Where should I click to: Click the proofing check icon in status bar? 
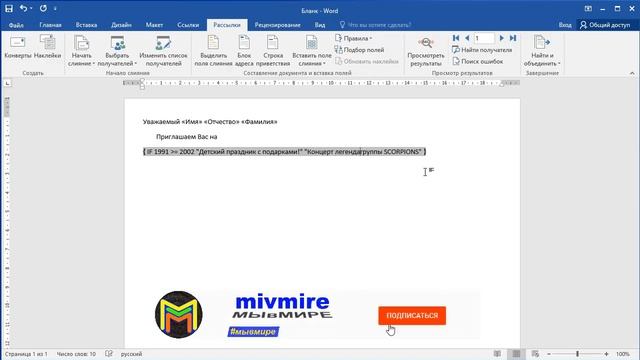tap(109, 354)
